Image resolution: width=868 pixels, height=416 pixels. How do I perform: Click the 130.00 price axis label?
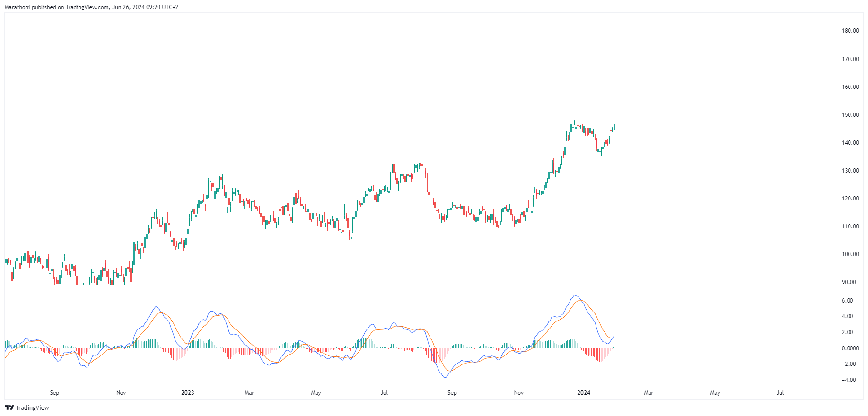pos(850,171)
